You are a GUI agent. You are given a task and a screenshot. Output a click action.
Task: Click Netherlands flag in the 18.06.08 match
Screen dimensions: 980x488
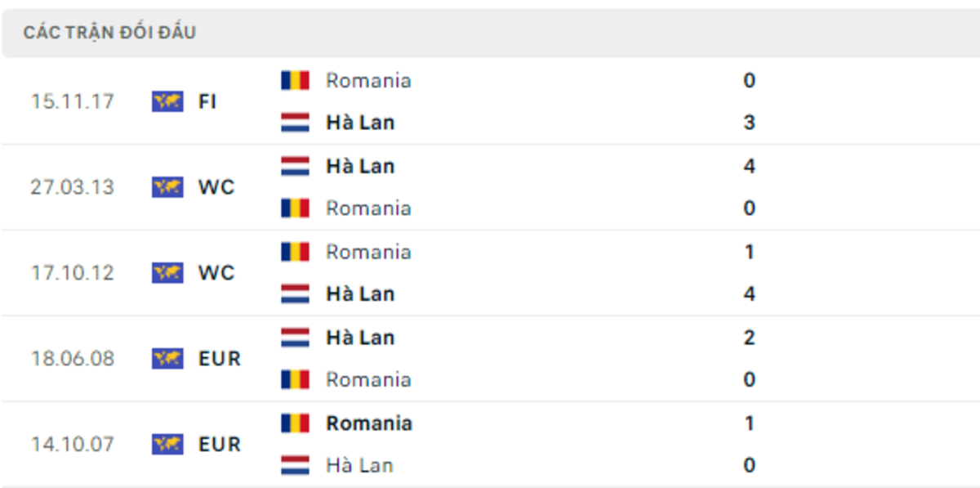(x=295, y=338)
